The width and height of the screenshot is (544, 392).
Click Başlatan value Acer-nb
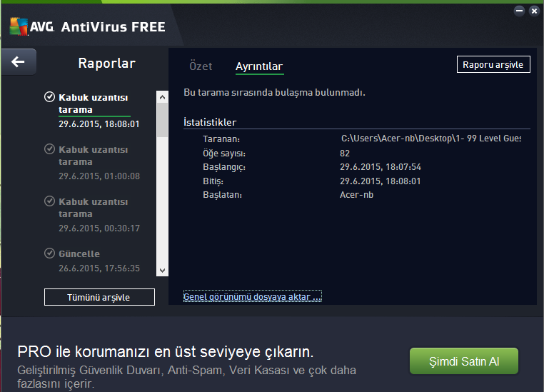pyautogui.click(x=356, y=195)
